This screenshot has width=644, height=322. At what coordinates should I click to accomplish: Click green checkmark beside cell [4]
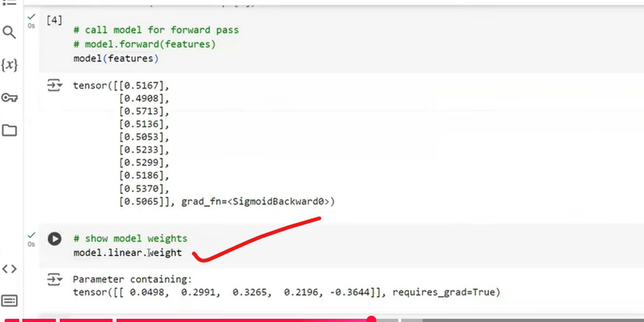(x=31, y=17)
